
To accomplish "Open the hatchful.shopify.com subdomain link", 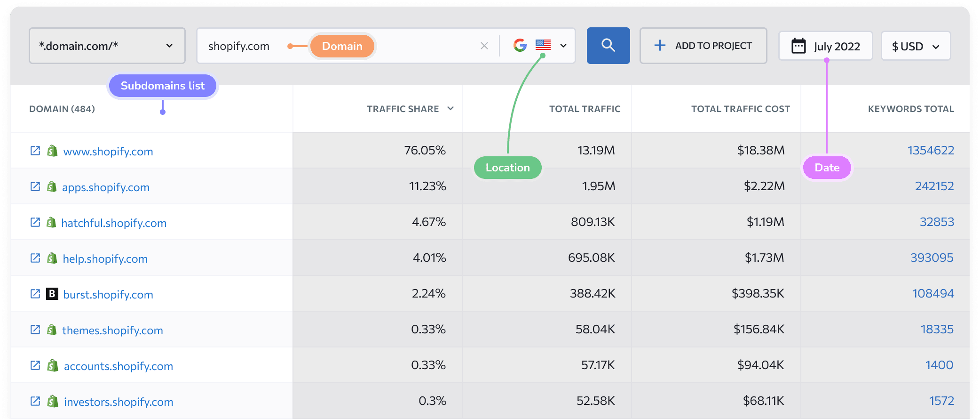I will [114, 223].
